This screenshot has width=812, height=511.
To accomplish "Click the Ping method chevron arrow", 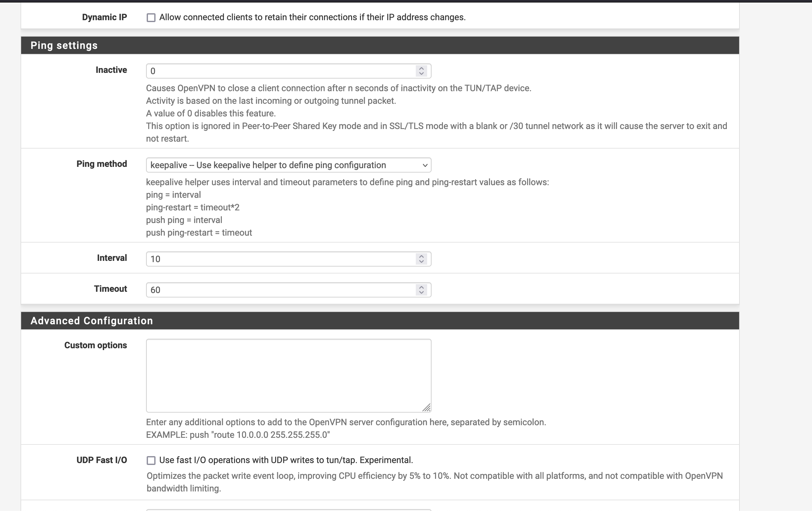I will click(x=425, y=165).
